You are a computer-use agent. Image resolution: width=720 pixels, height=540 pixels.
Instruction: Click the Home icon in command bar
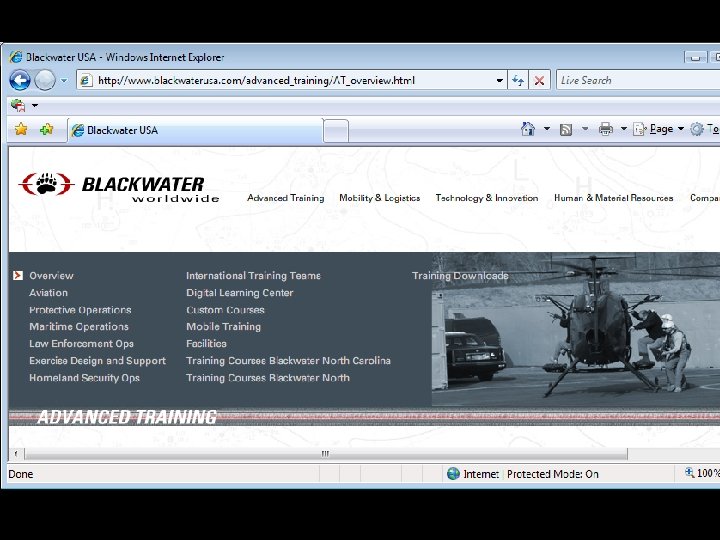[528, 129]
